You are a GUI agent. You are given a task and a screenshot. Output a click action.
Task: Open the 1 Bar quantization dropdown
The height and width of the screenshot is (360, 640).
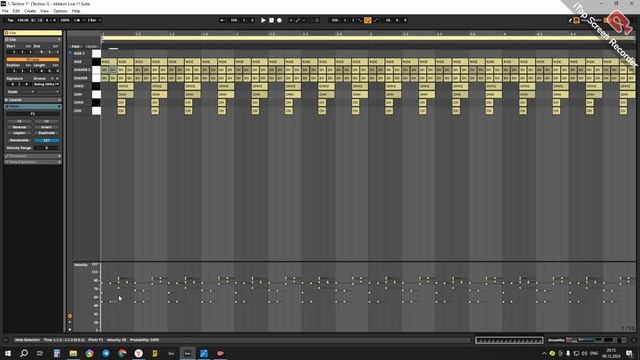[93, 20]
